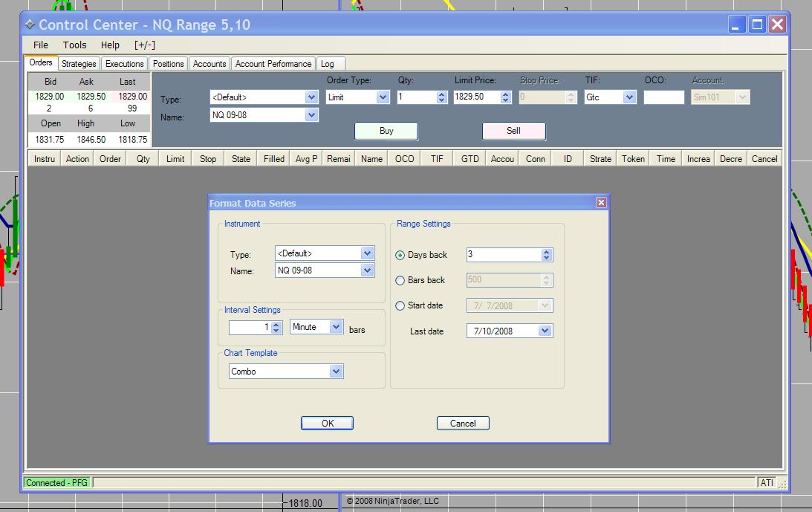Select the Start date radio option
812x512 pixels.
coord(400,305)
